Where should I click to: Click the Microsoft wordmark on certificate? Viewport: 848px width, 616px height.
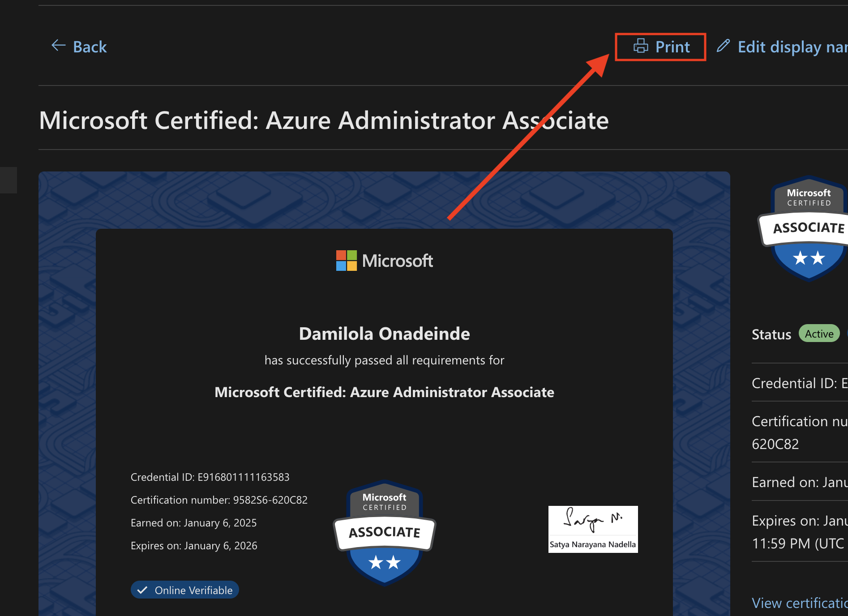(x=397, y=261)
